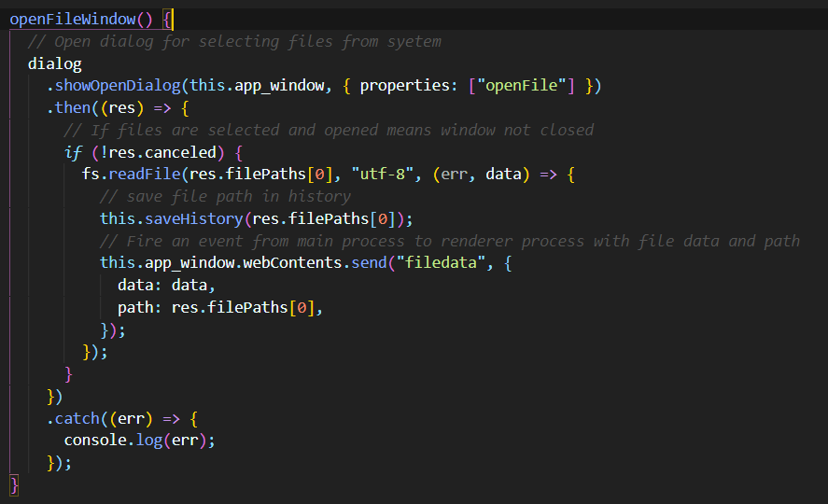This screenshot has width=828, height=504.
Task: Click 'webContents' in the send line
Action: coord(292,263)
